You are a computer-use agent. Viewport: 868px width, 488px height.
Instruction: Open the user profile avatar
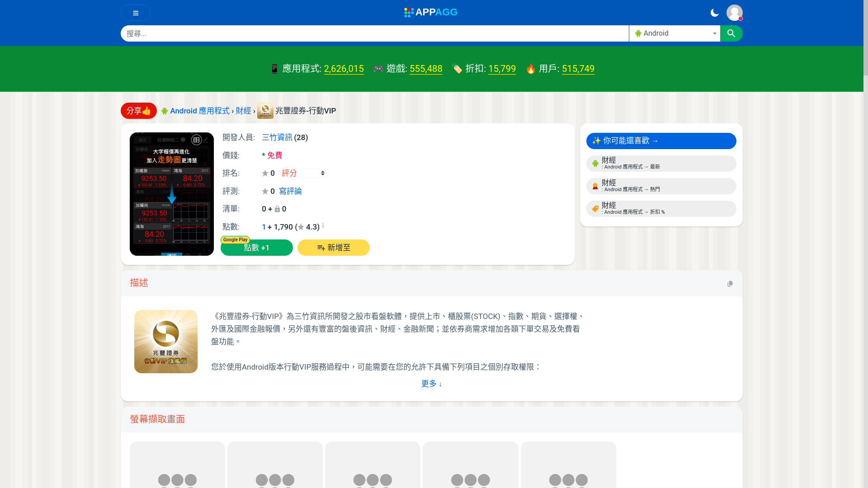pos(735,13)
